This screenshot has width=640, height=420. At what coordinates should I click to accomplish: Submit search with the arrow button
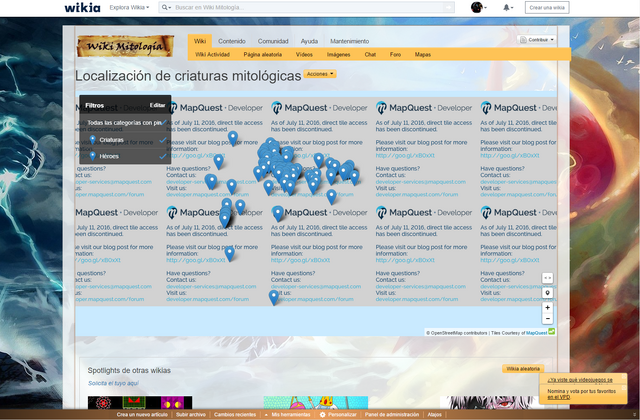point(449,7)
